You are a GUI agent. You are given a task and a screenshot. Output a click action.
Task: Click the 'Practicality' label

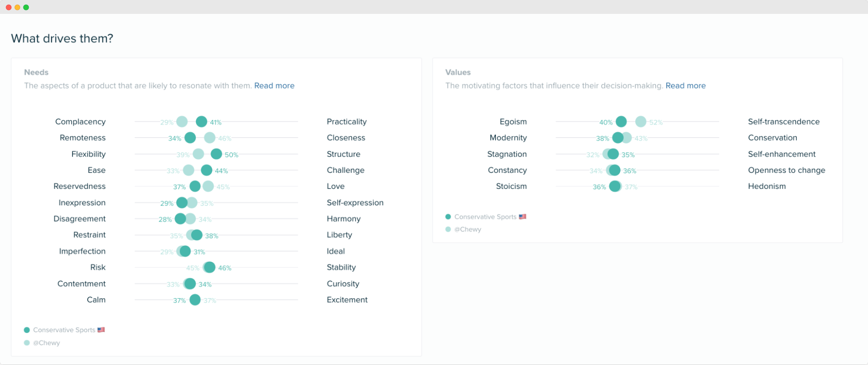pos(347,122)
